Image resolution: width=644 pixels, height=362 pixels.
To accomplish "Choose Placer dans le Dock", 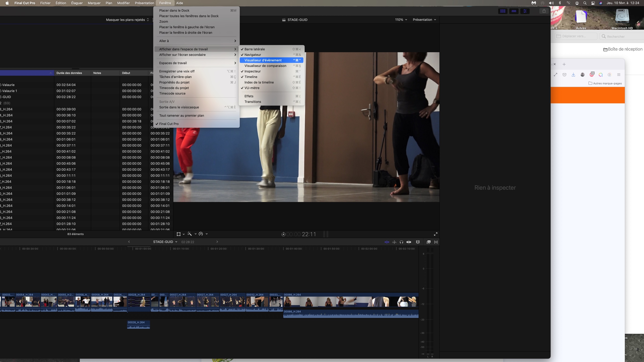I will [196, 10].
